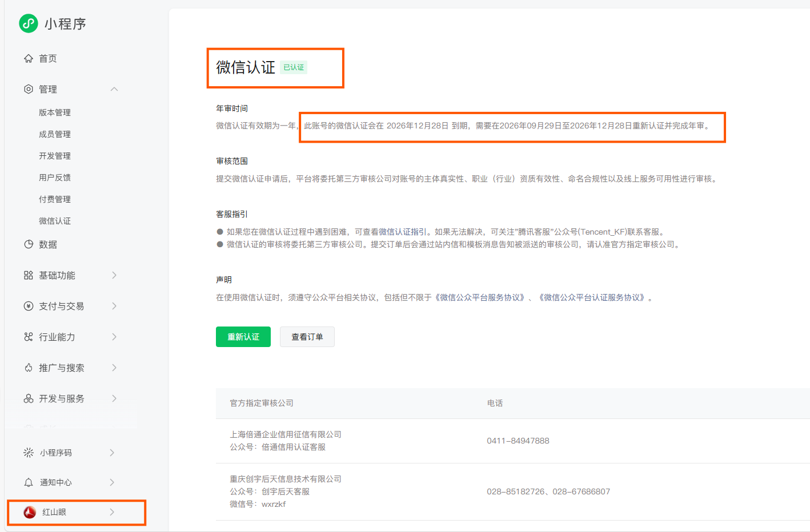Click the icon beside 开发与服务
This screenshot has width=810, height=532.
coord(29,398)
